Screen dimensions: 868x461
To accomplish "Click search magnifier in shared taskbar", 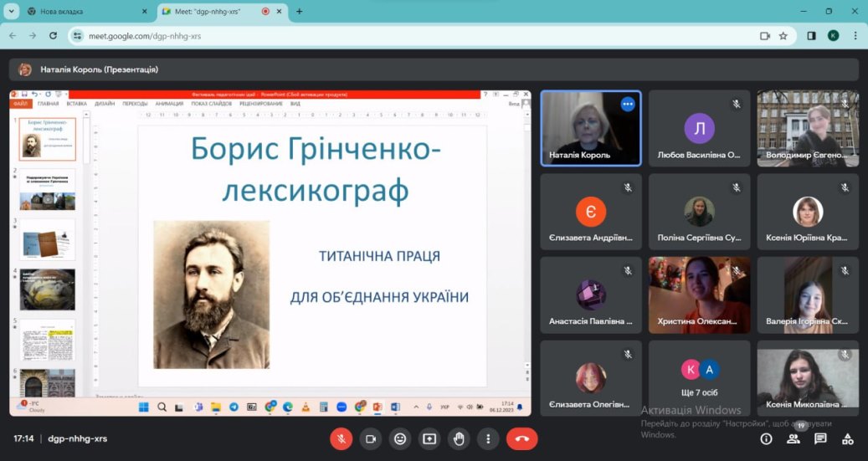I will (162, 407).
